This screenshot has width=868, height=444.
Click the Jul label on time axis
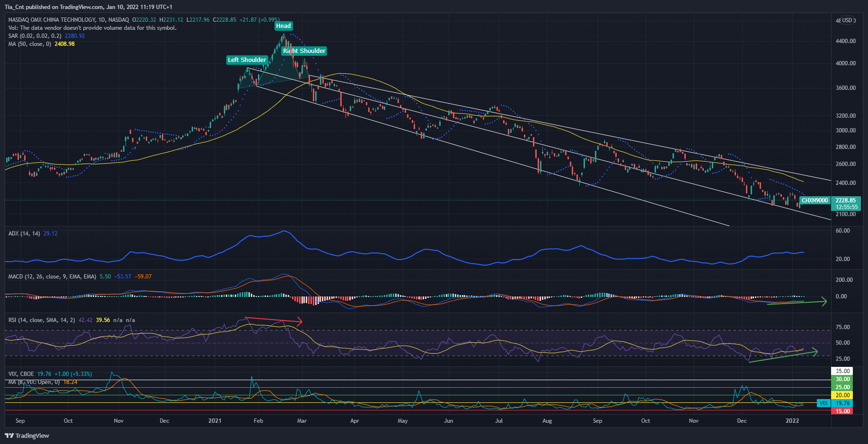pos(499,421)
